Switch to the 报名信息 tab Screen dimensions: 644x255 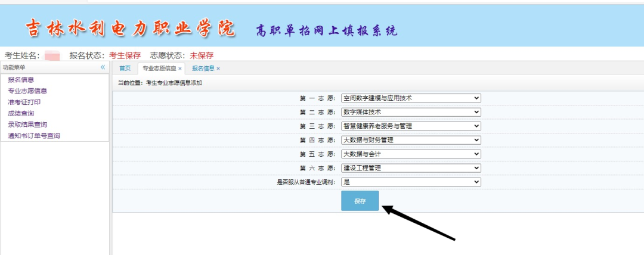tap(203, 69)
